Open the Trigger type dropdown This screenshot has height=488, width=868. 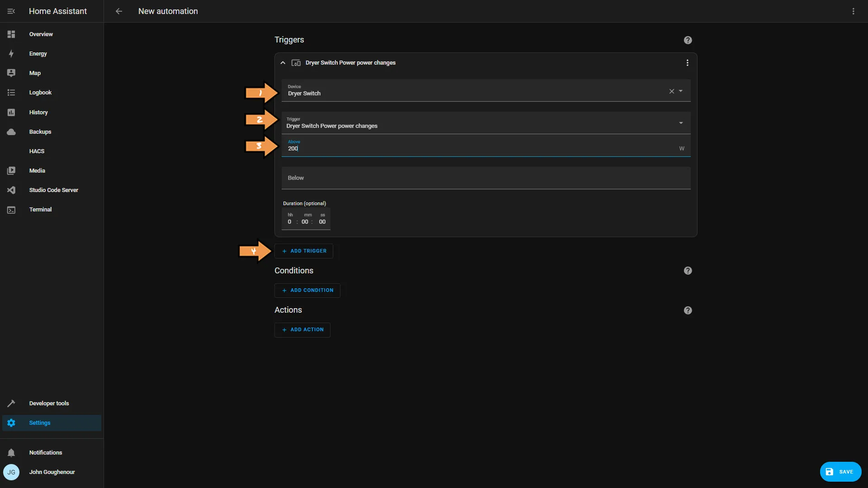tap(681, 123)
